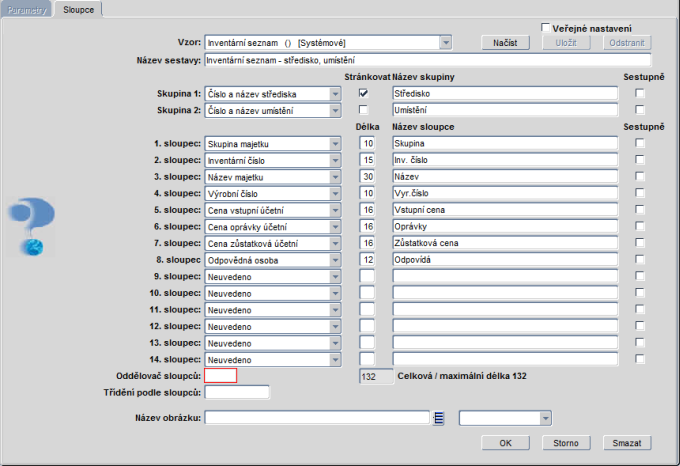This screenshot has width=680, height=466.
Task: Switch to the Parametry tab
Action: [x=26, y=10]
